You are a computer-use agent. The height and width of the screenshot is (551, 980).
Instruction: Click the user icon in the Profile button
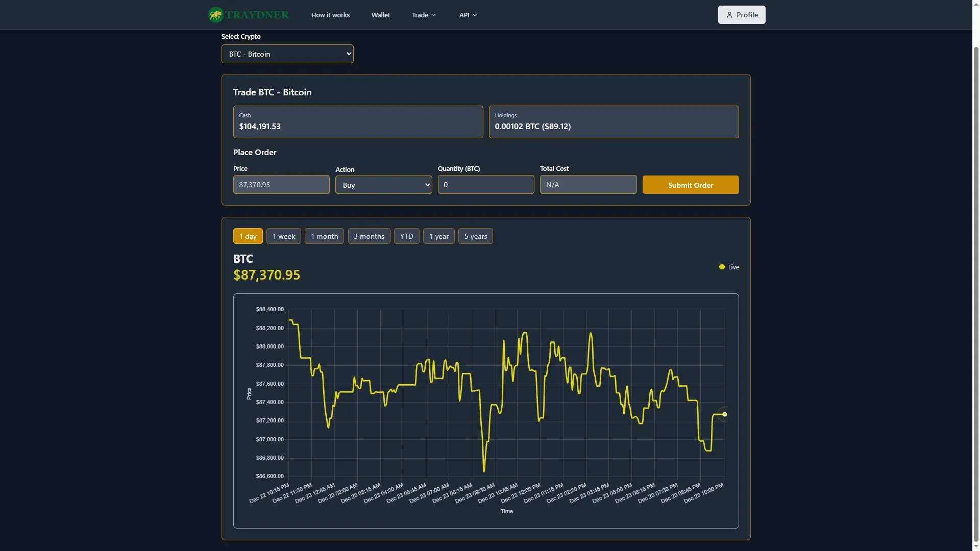pos(729,15)
